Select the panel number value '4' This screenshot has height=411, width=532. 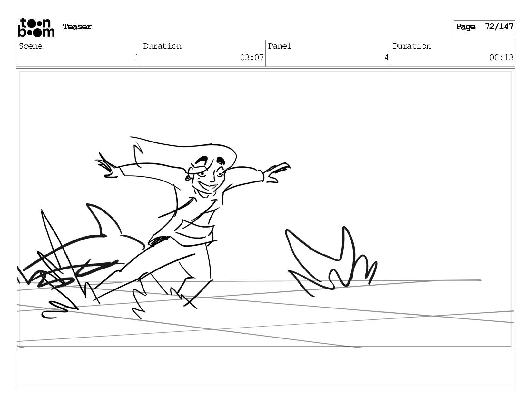point(386,58)
